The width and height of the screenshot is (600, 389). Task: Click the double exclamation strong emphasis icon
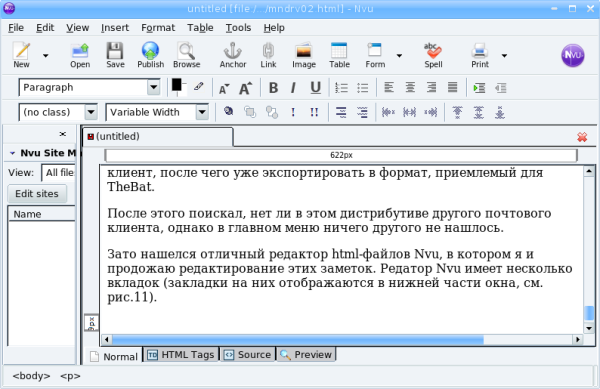pyautogui.click(x=314, y=112)
